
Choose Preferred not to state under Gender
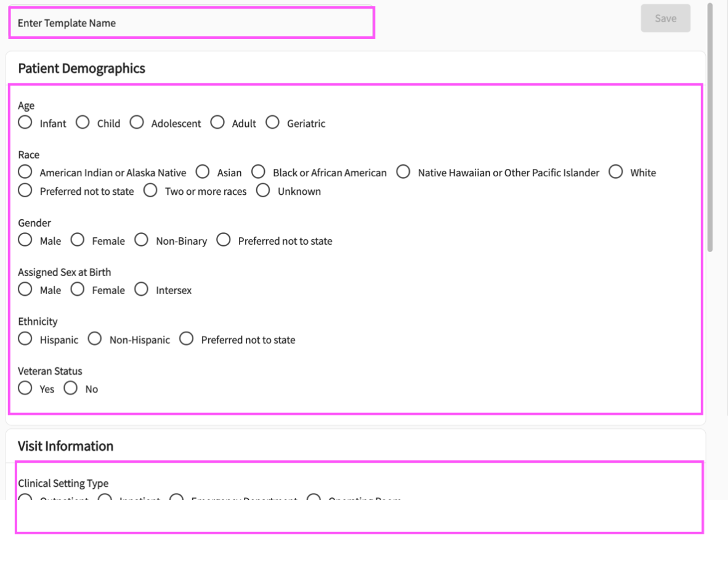pos(224,240)
